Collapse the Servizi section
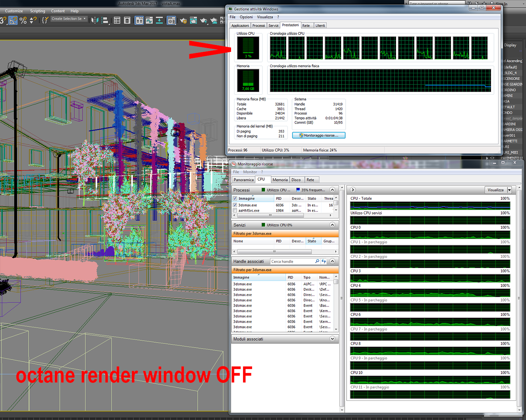 click(x=332, y=225)
